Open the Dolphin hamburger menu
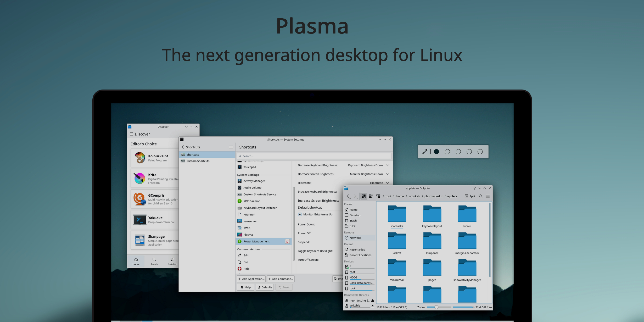 tap(488, 196)
